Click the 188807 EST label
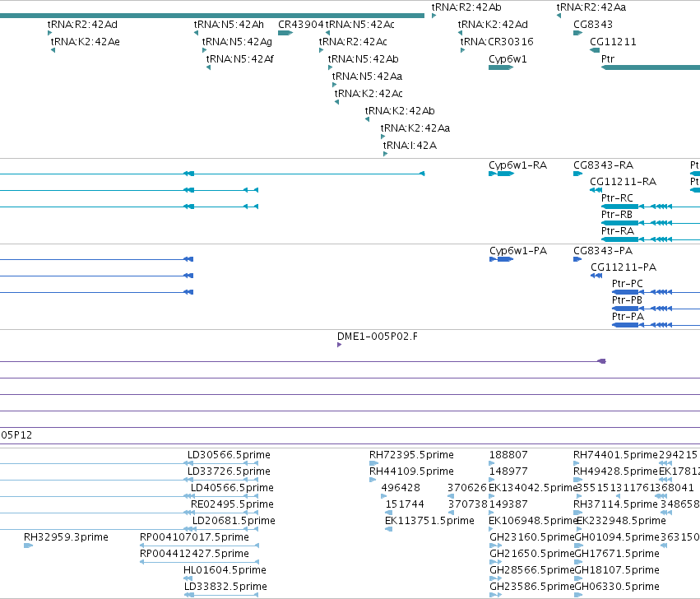This screenshot has width=700, height=599. [x=508, y=455]
